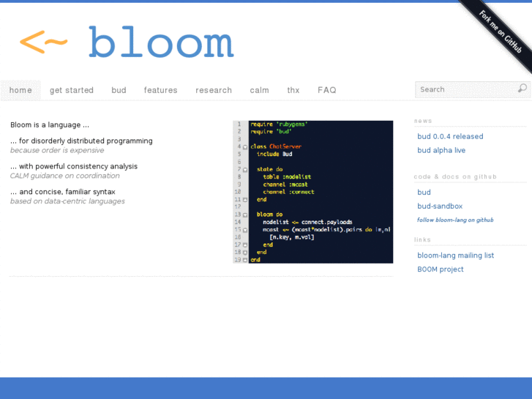The width and height of the screenshot is (532, 399).
Task: Click 'based on data-centric languages' subtitle
Action: (x=67, y=201)
